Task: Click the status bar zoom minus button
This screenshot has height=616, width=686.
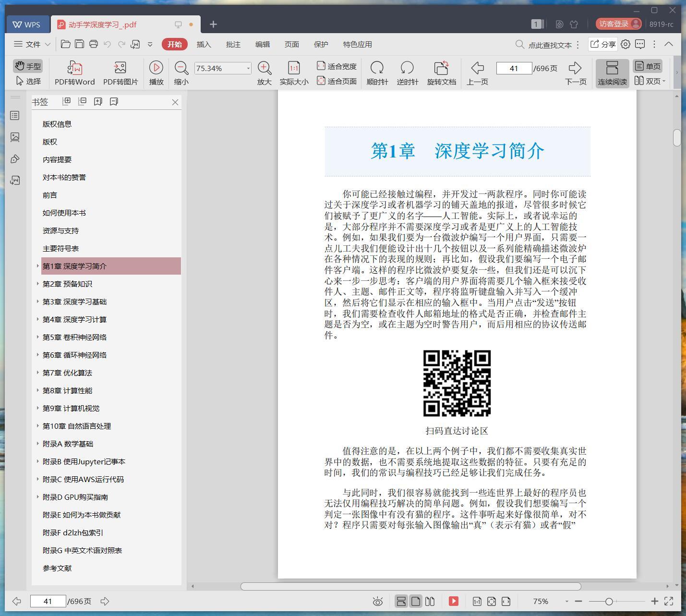Action: click(x=578, y=601)
